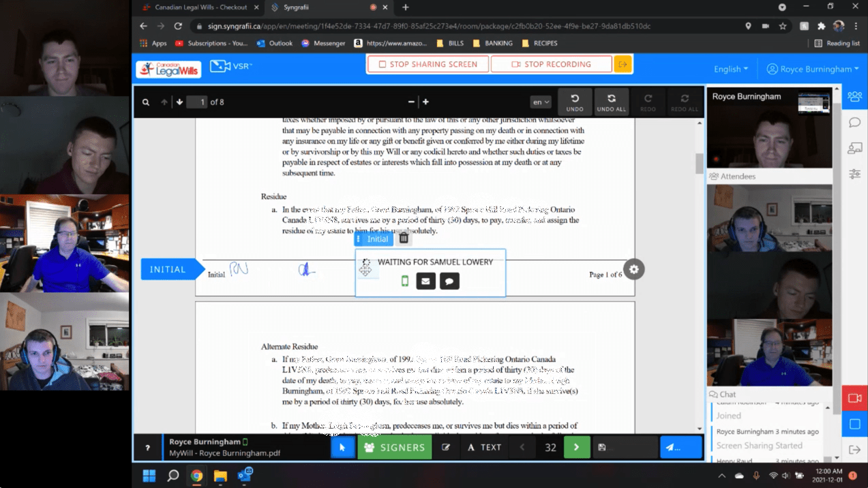Click the email envelope icon for Samuel Lowery
The image size is (868, 488).
426,281
